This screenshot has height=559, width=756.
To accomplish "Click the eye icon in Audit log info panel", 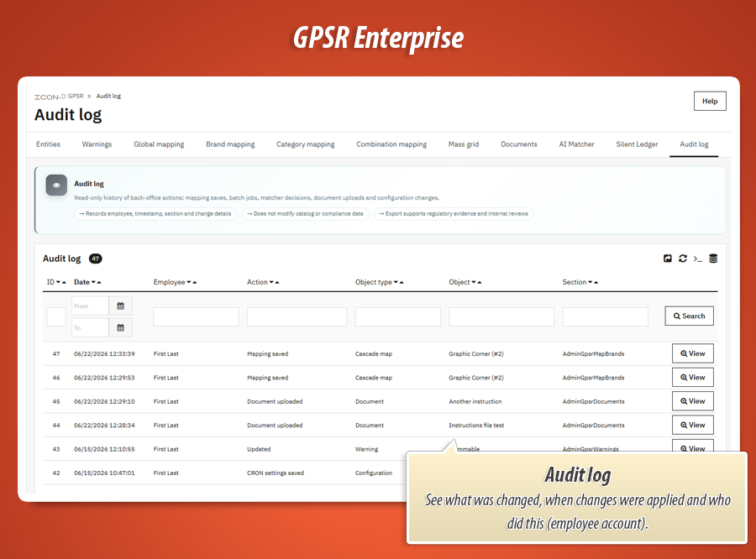I will pos(56,185).
